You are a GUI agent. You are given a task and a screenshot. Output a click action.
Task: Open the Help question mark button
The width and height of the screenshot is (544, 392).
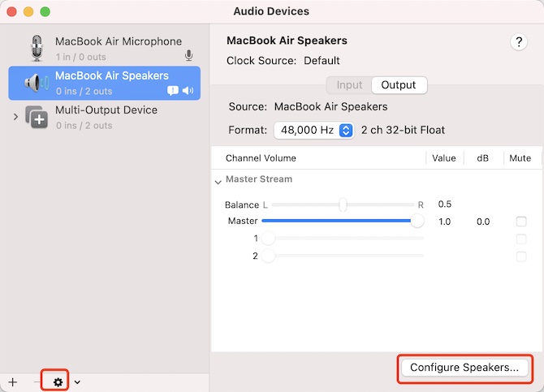tap(519, 42)
